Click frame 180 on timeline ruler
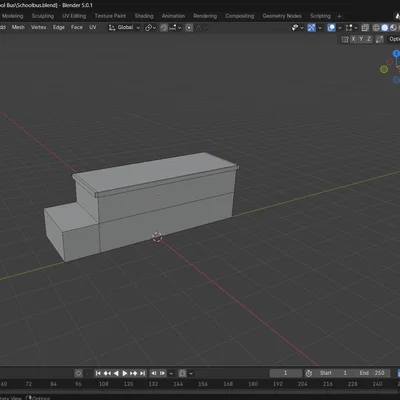Screen dimensions: 400x400 [253, 384]
